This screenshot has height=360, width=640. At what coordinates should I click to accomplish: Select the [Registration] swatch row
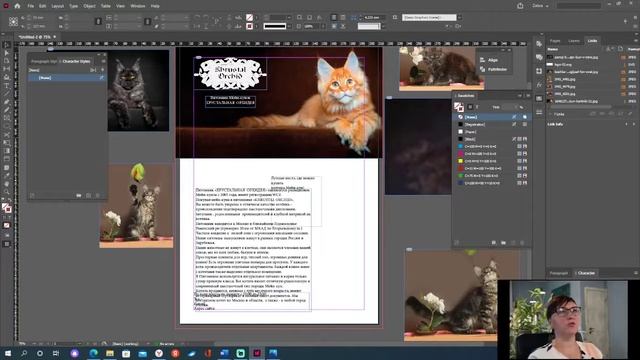coord(492,124)
